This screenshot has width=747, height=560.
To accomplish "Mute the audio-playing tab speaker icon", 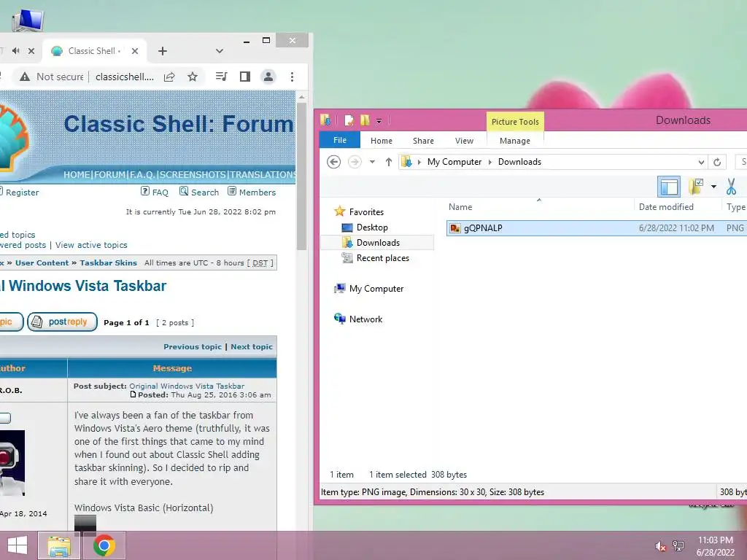I will coord(16,50).
